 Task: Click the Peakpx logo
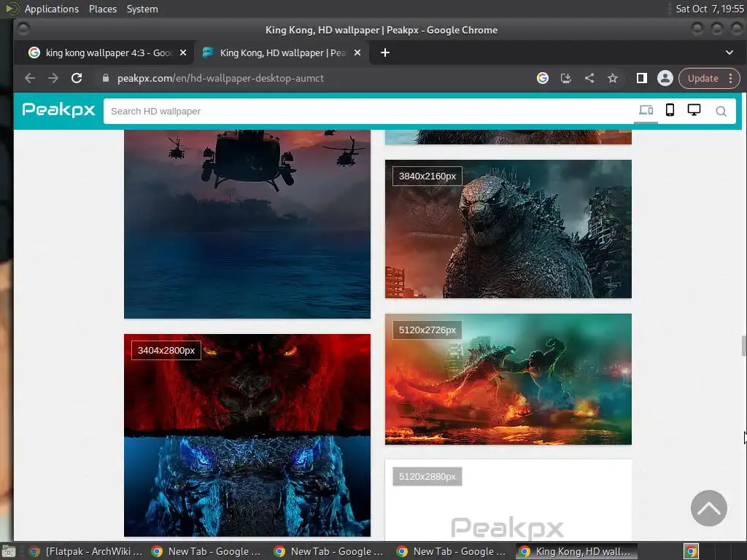[58, 109]
